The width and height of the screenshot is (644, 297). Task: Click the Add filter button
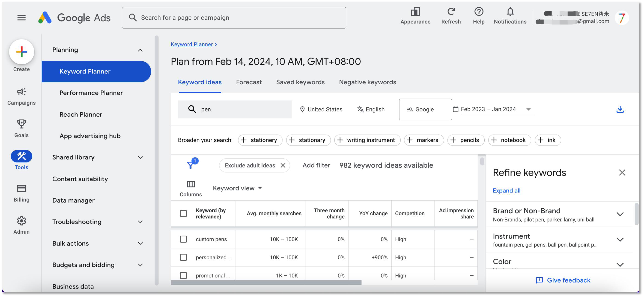[x=316, y=165]
